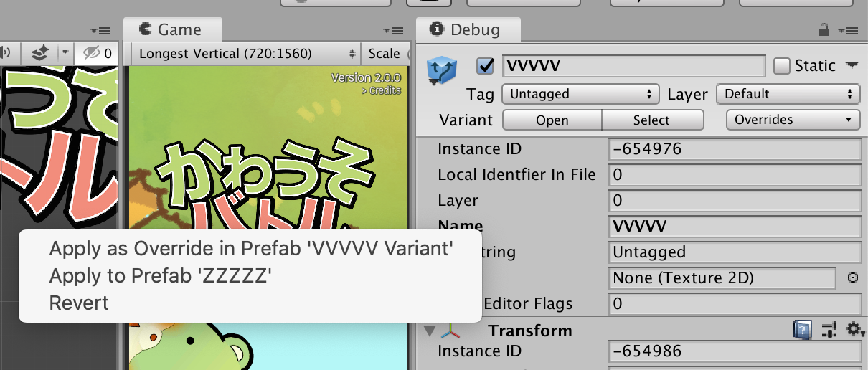Switch to the Game tab

pos(172,29)
